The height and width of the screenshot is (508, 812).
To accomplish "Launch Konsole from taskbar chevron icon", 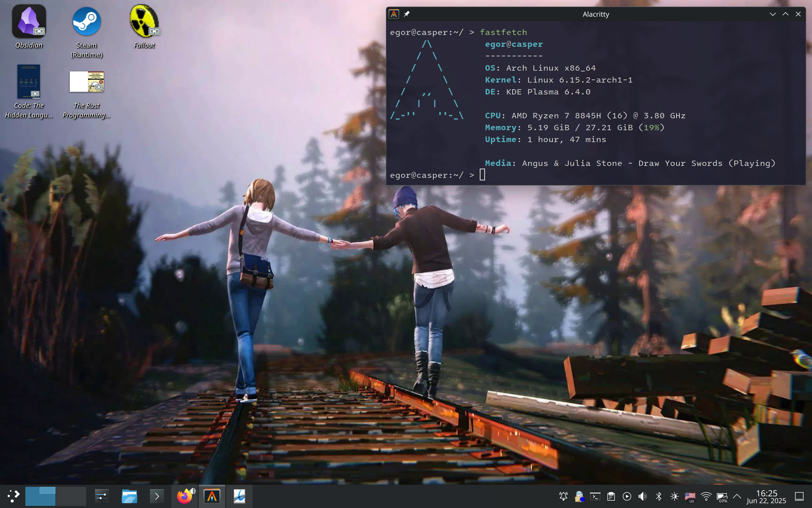I will pyautogui.click(x=157, y=496).
